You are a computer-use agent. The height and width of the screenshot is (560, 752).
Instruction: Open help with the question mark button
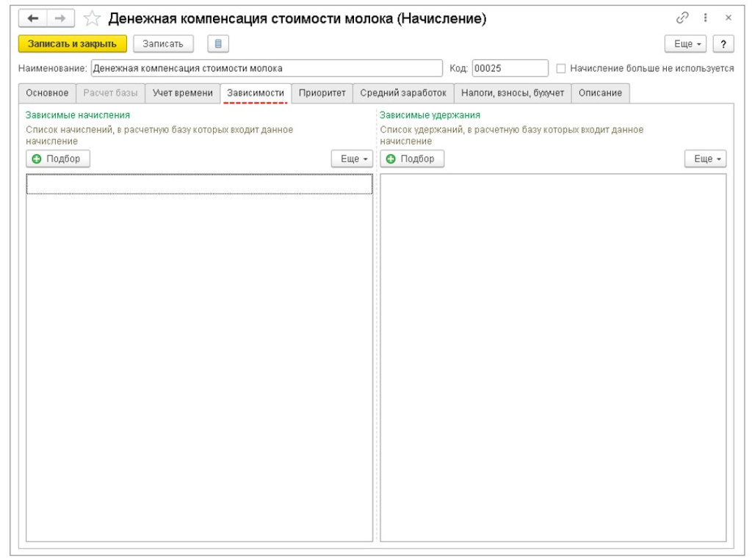pos(723,43)
